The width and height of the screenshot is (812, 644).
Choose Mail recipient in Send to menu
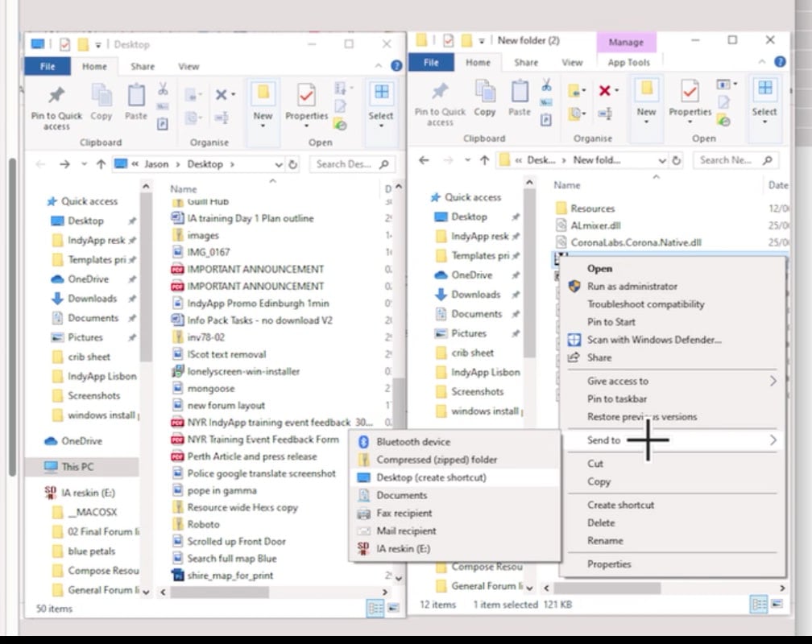coord(455,530)
